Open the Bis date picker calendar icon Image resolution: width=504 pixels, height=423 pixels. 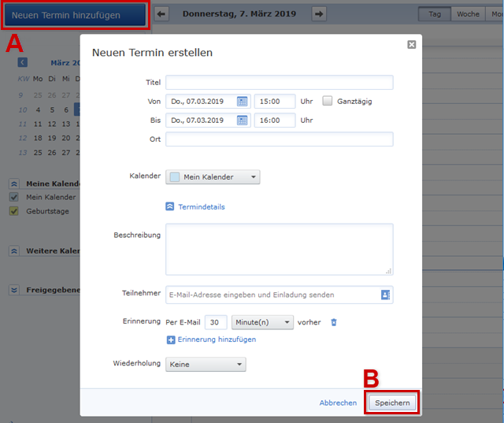[242, 121]
